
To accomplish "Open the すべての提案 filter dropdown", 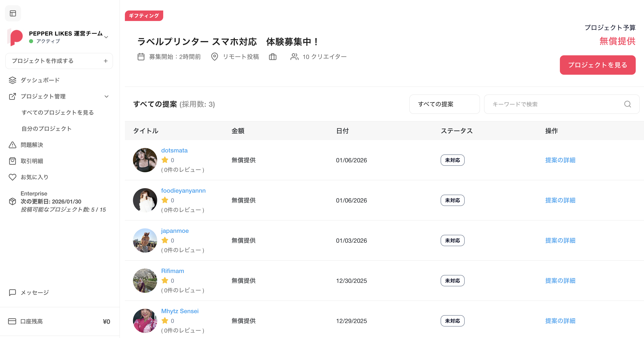I will click(444, 104).
